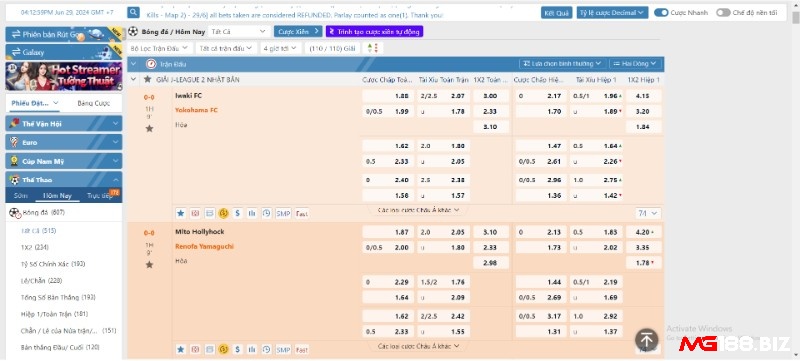Open the Bảng Cược tab
800x361 pixels.
click(x=93, y=103)
